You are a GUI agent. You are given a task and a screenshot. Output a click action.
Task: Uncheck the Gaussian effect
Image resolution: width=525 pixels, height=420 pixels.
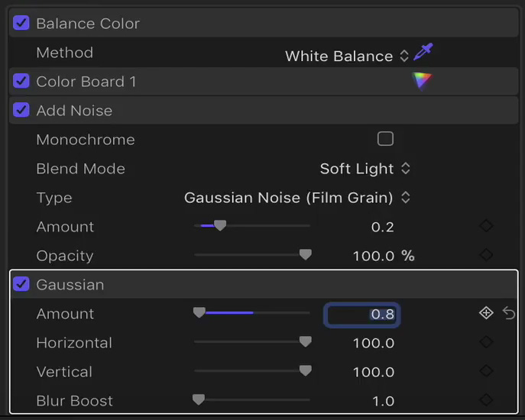(21, 284)
